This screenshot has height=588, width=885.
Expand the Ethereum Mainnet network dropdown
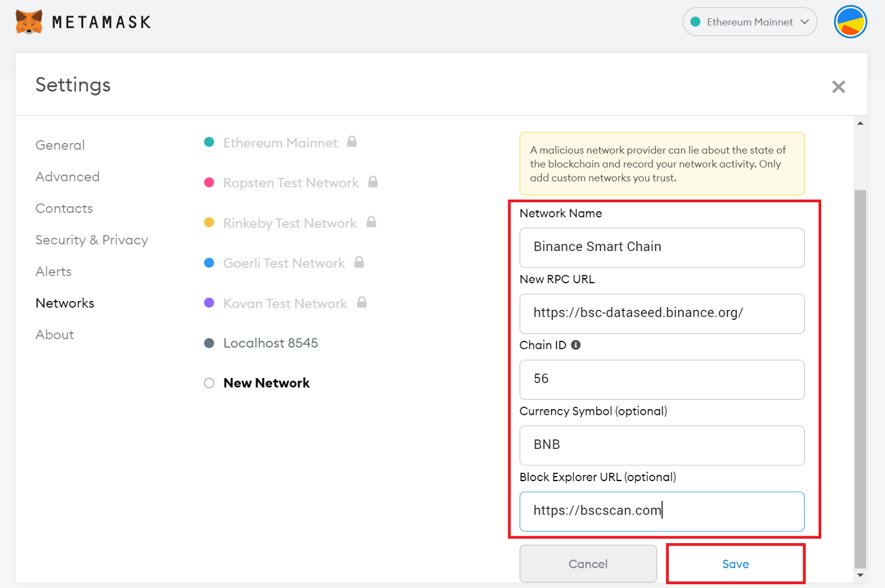click(x=750, y=22)
